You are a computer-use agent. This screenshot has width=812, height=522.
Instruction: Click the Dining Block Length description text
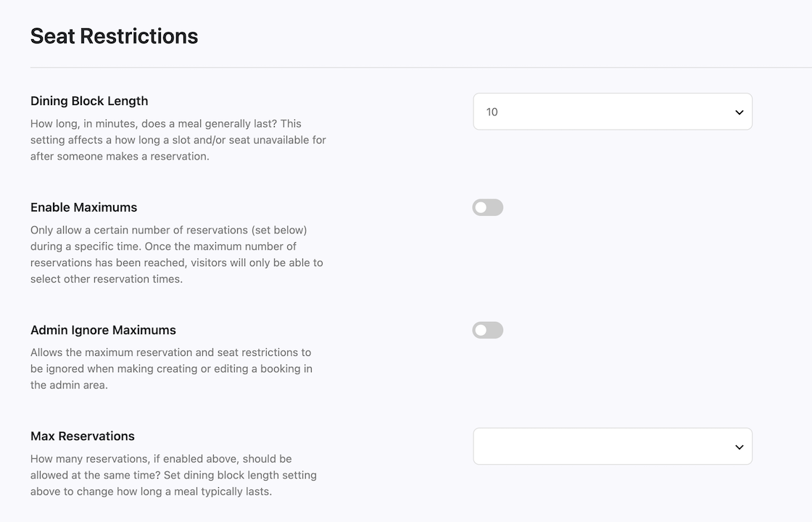pyautogui.click(x=178, y=140)
